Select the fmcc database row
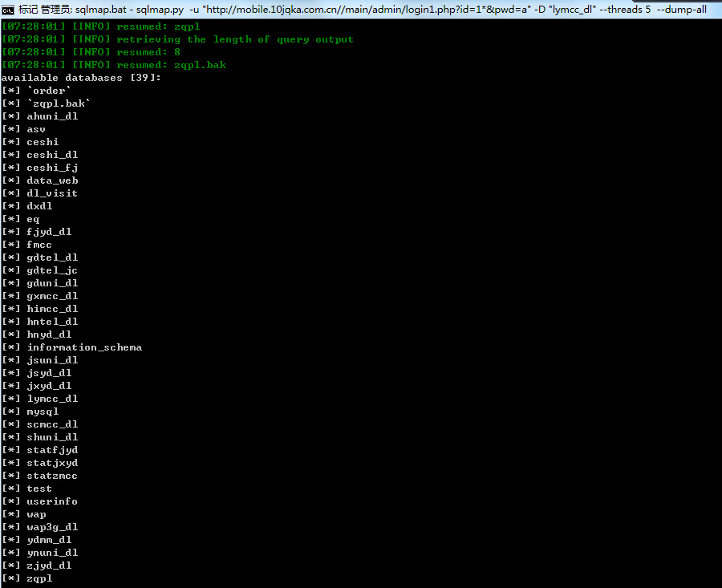722x588 pixels. pos(26,245)
